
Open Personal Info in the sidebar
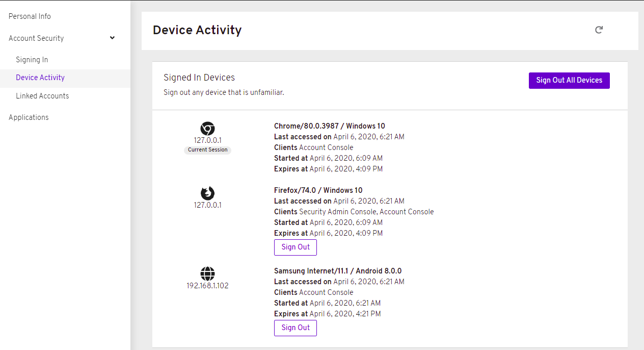[x=30, y=16]
